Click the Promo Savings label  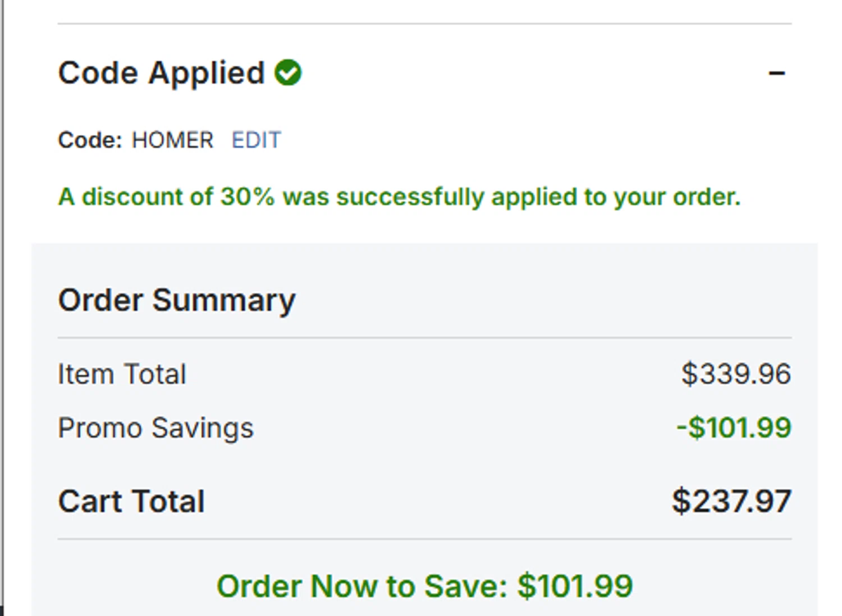(155, 428)
